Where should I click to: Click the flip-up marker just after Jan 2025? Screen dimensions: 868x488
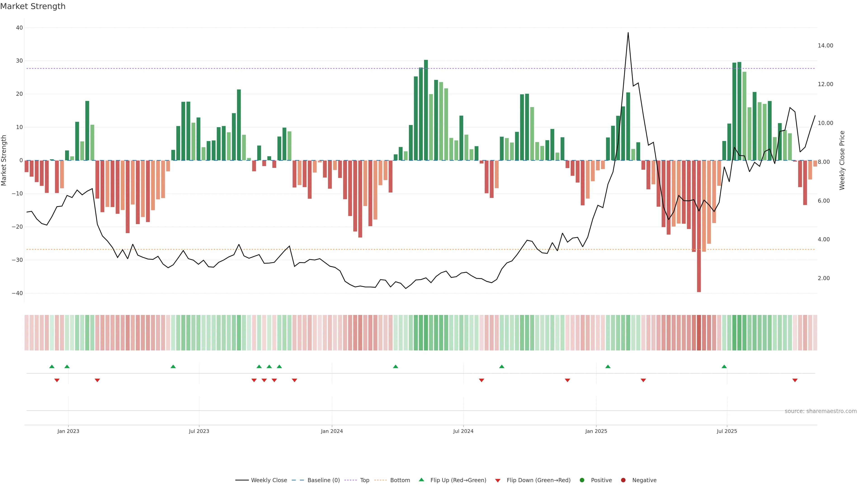[608, 366]
